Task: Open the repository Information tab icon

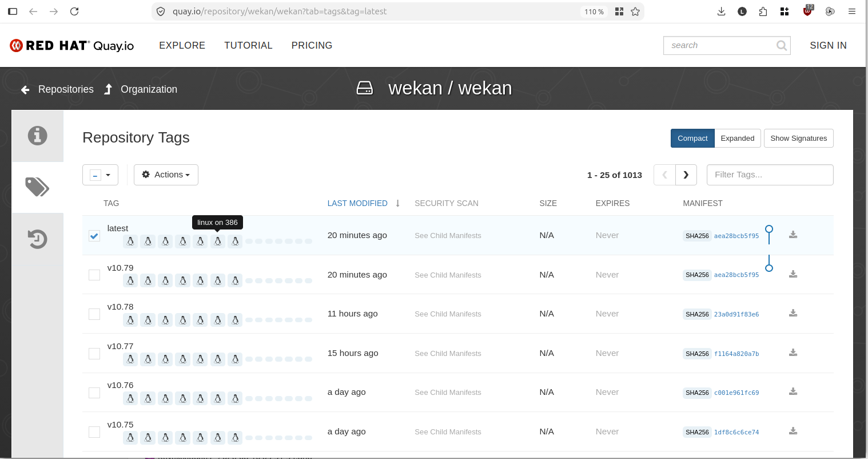Action: 38,136
